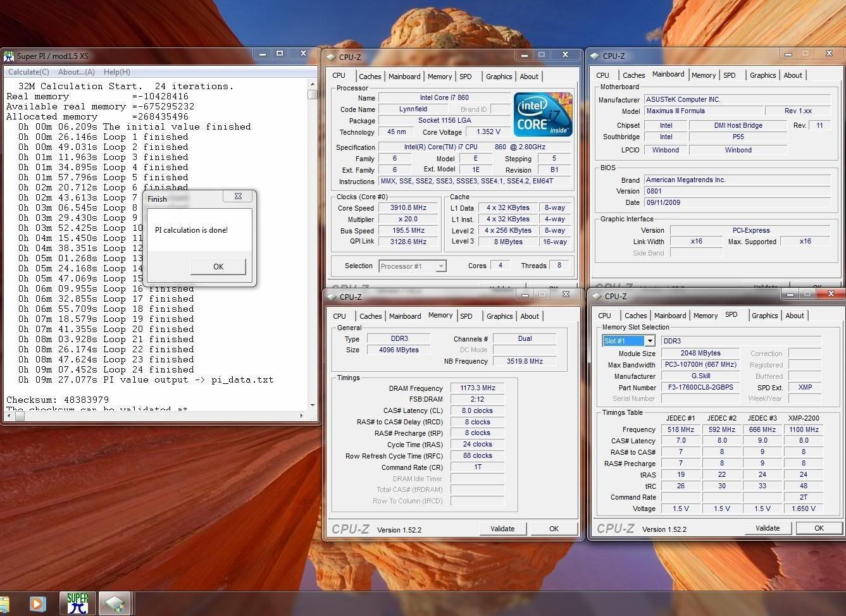Click the Intel Core i7 inside logo

543,114
